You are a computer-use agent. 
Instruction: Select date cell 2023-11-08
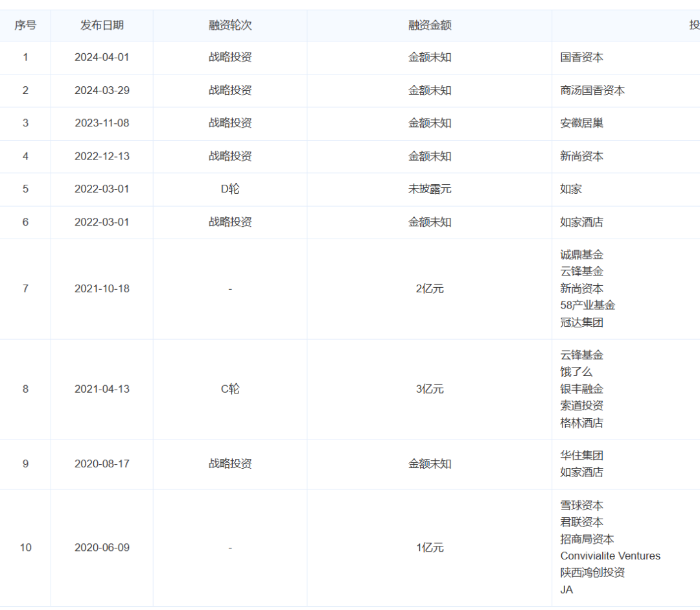102,123
